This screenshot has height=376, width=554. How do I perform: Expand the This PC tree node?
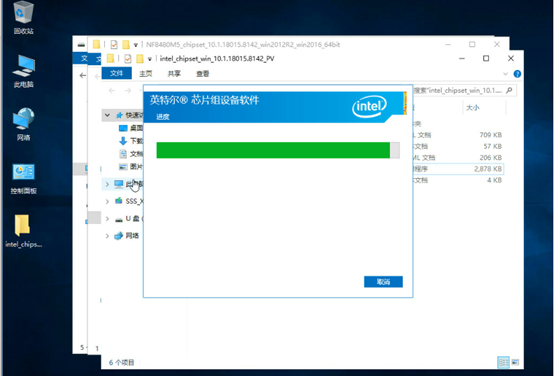click(x=107, y=184)
